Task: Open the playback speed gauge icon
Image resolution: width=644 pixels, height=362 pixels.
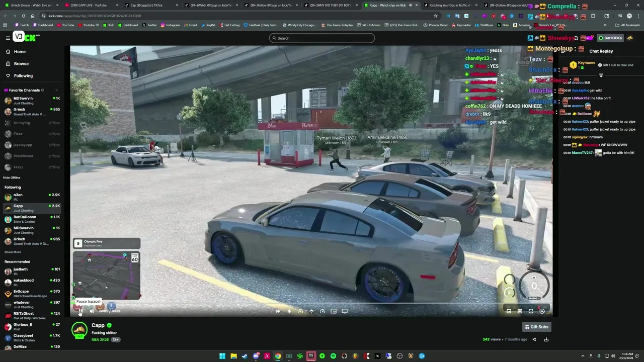Action: tap(323, 311)
